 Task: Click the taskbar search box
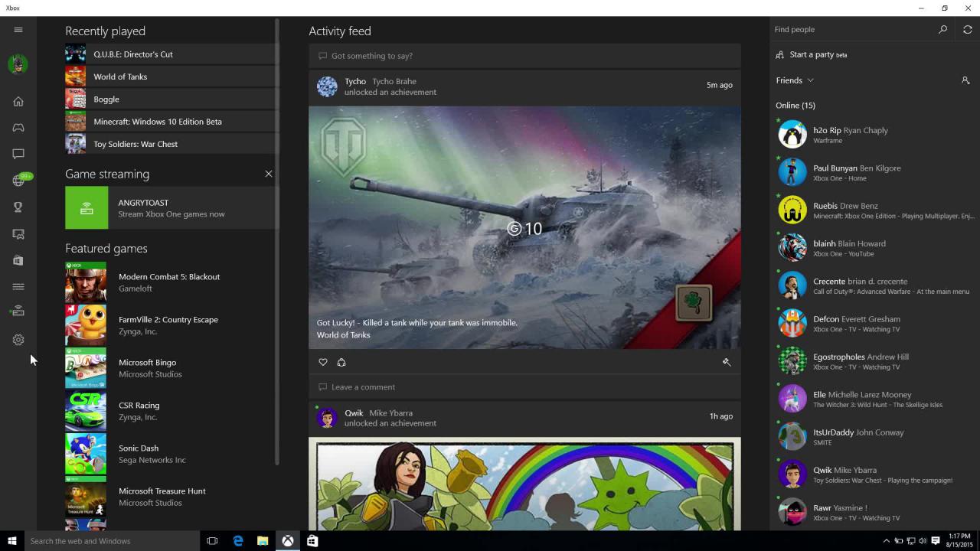tap(112, 541)
